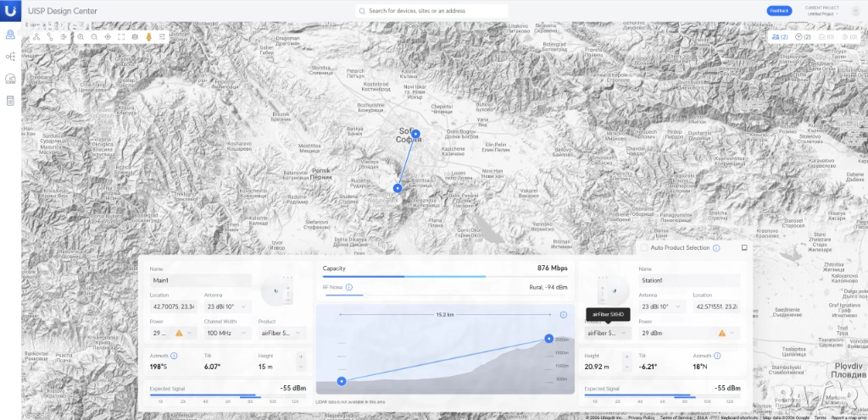Decrease Station1 height with minus
This screenshot has height=420, width=868.
point(626,367)
